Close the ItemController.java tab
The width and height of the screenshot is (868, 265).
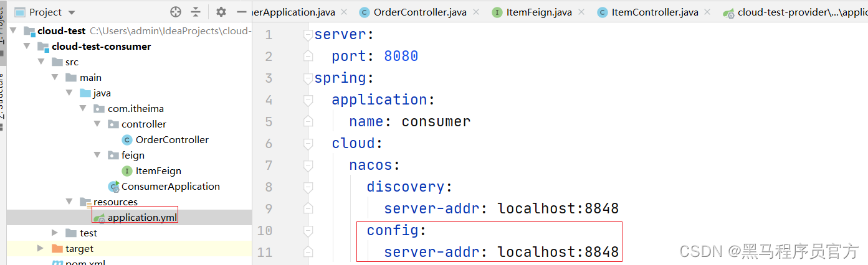pyautogui.click(x=708, y=12)
